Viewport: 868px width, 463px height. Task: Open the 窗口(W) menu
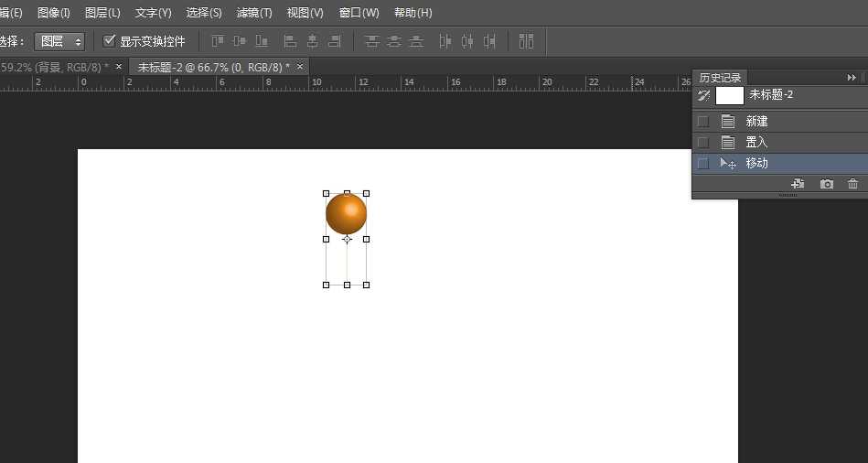click(x=359, y=13)
